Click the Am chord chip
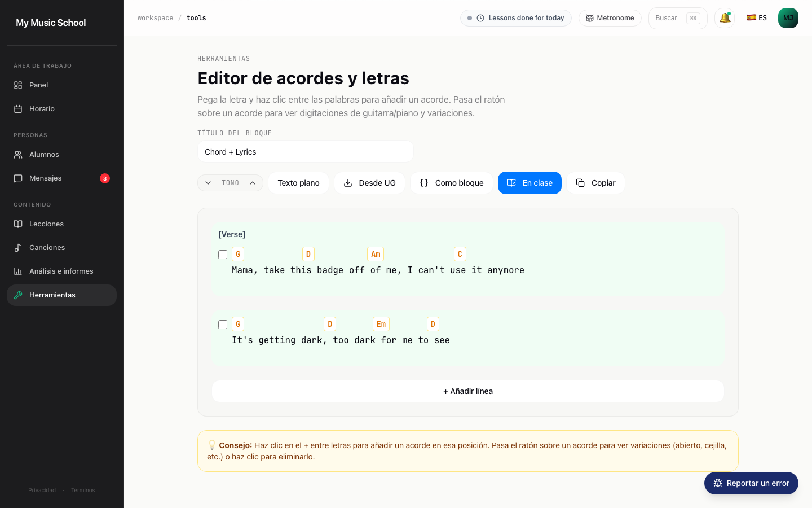Viewport: 812px width, 508px height. click(376, 255)
